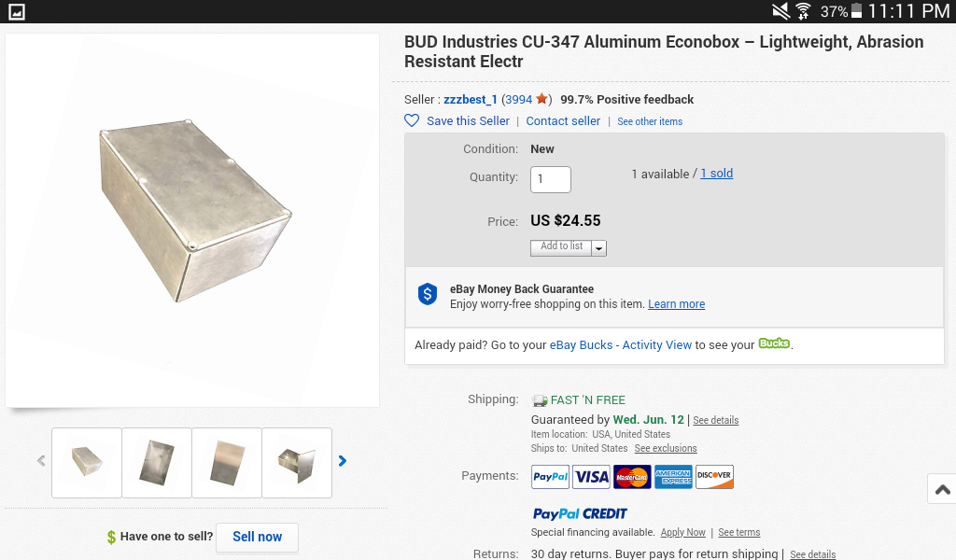Select the first product thumbnail
This screenshot has height=560, width=956.
click(x=87, y=462)
